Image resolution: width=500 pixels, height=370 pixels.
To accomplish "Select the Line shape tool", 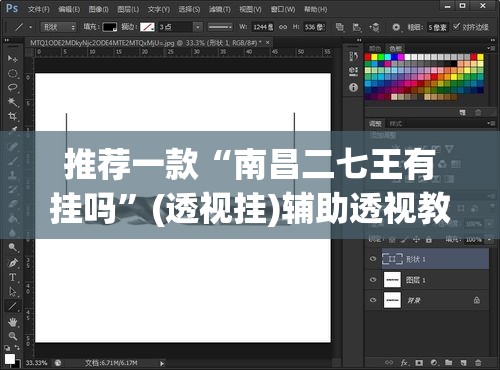I will pos(12,306).
